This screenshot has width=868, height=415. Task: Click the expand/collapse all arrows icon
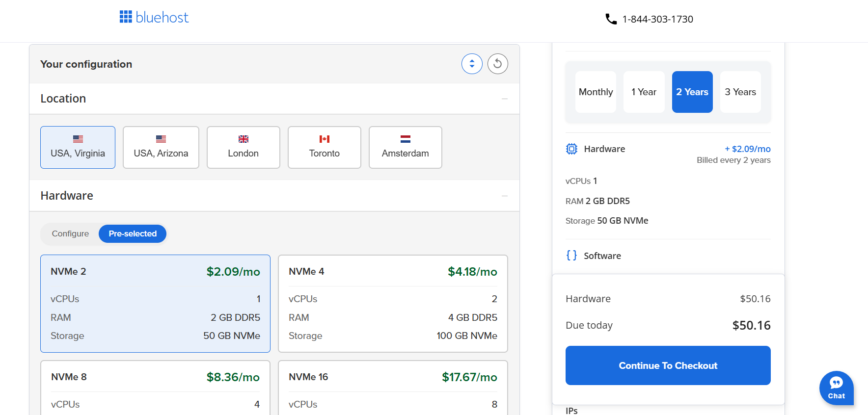pyautogui.click(x=472, y=64)
